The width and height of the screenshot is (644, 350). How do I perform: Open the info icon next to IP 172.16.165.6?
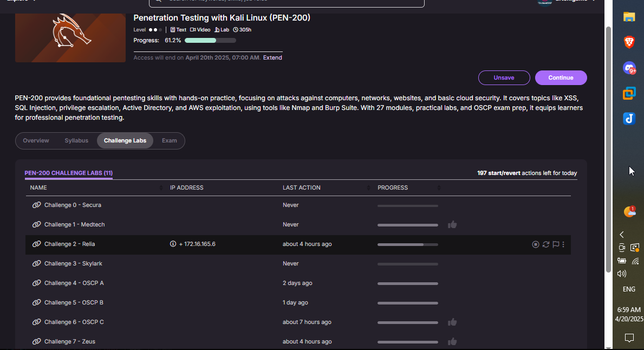173,244
